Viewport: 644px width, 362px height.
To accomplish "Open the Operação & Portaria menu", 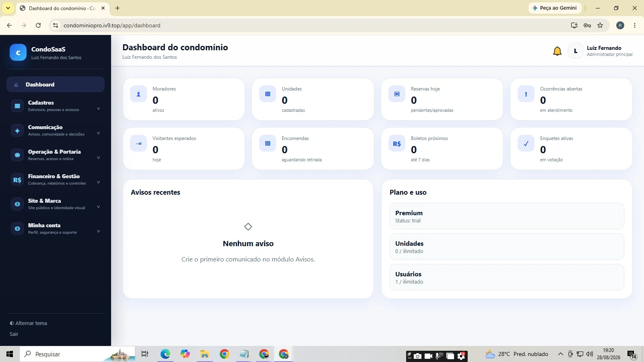I will pos(56,155).
